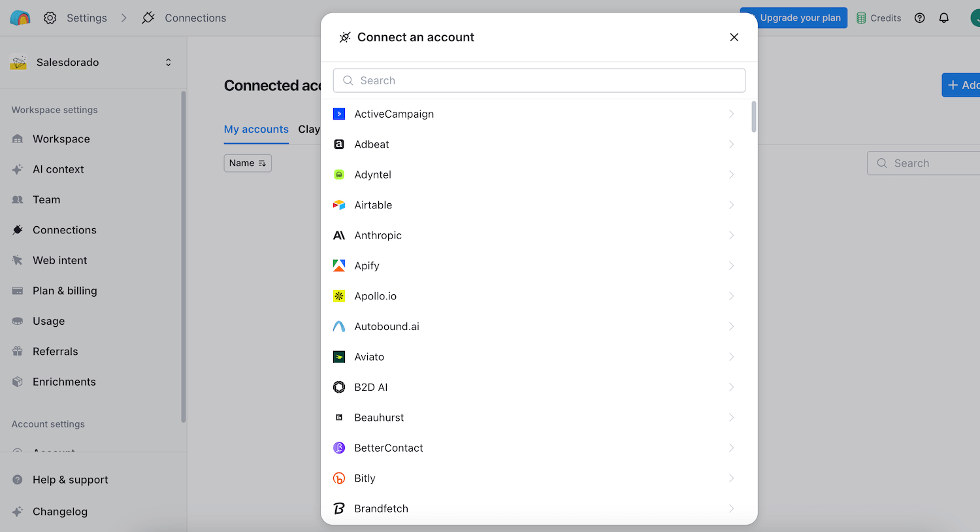The height and width of the screenshot is (532, 980).
Task: Select the Airtable icon in list
Action: click(x=339, y=205)
